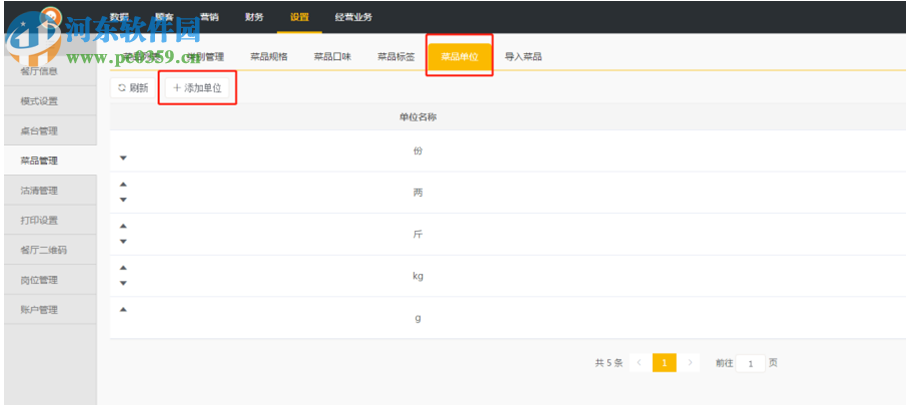
Task: Switch to the 菜品规格 tab
Action: click(269, 57)
